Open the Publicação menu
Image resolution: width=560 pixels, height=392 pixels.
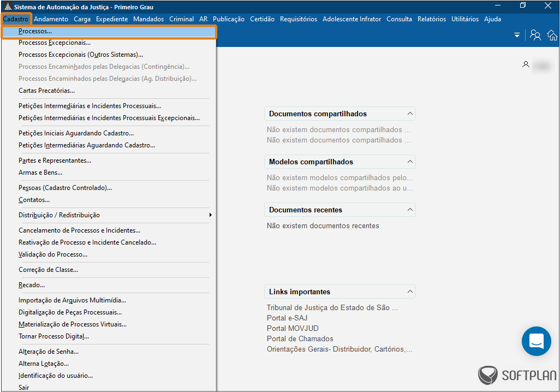click(229, 19)
